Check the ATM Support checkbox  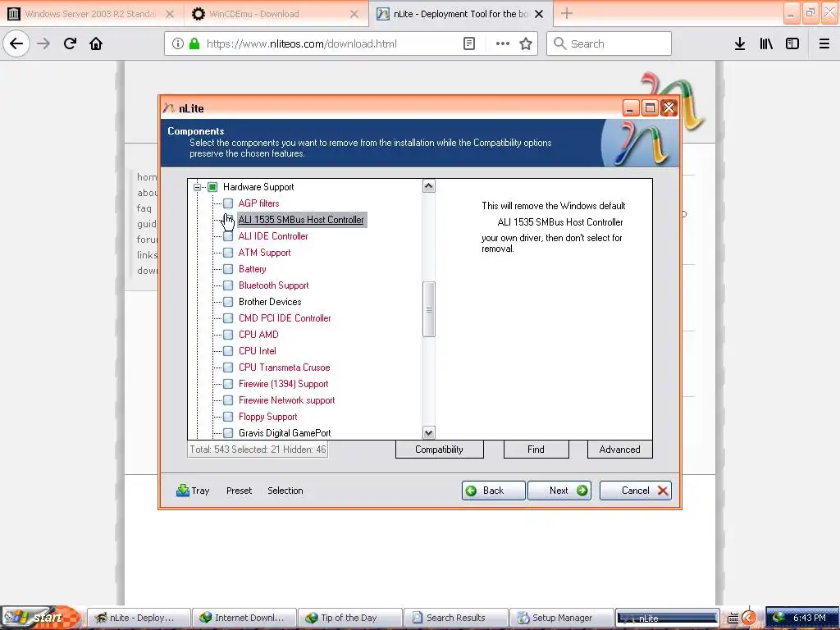(x=228, y=253)
